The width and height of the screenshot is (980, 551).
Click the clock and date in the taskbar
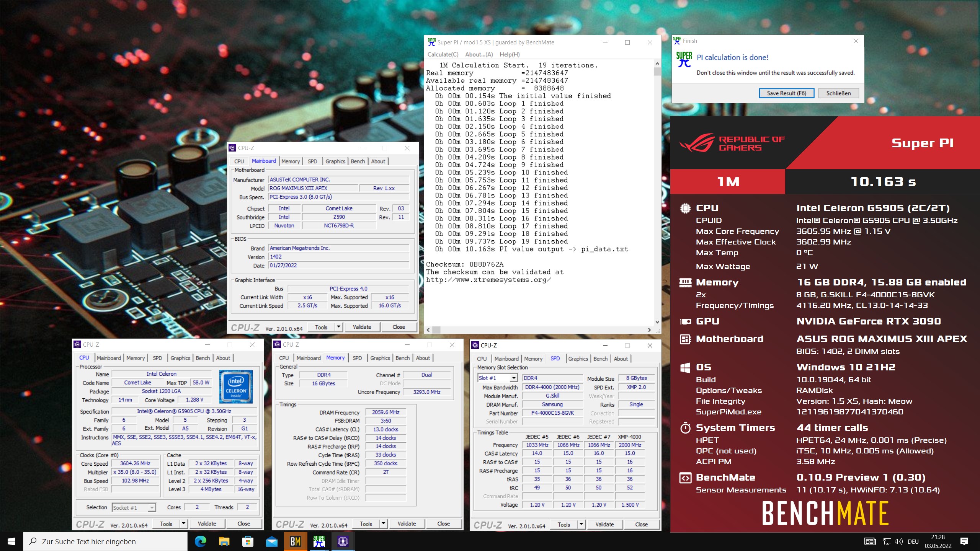[938, 541]
